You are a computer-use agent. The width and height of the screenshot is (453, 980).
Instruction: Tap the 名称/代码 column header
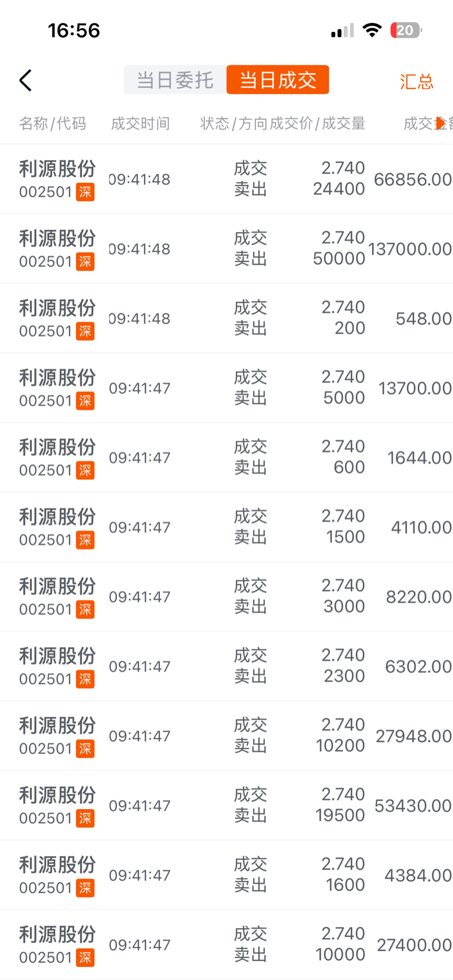52,123
